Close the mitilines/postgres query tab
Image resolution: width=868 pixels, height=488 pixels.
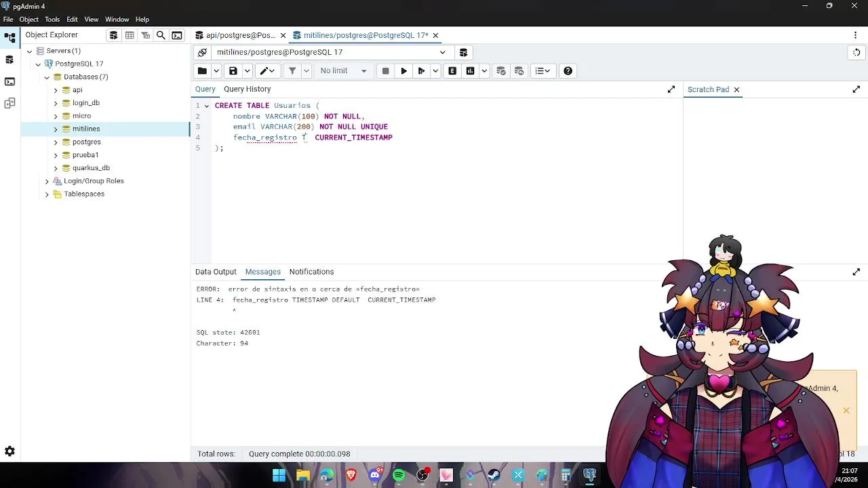(x=435, y=35)
